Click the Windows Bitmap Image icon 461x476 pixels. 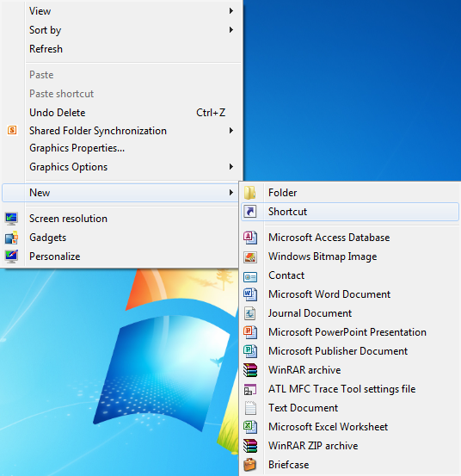pyautogui.click(x=250, y=257)
